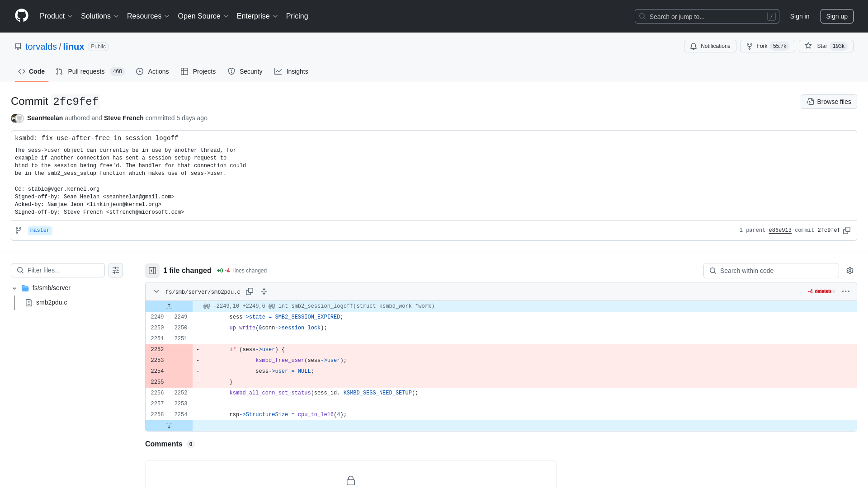Screen dimensions: 868x488
Task: Expand diff lines upward
Action: pos(169,306)
